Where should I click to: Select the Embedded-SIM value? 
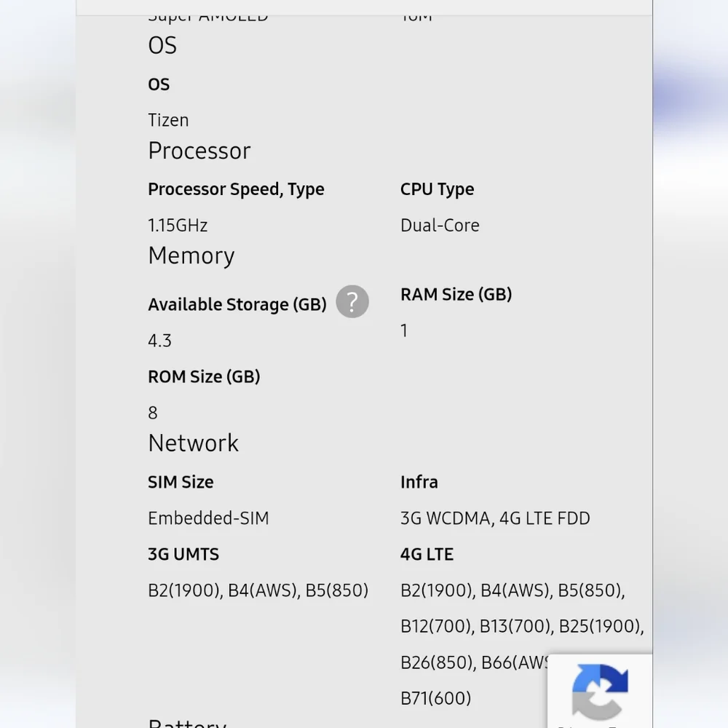[x=208, y=518]
